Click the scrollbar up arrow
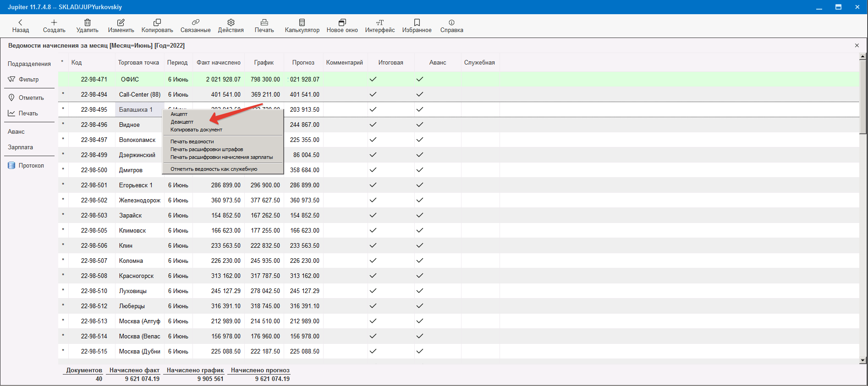The image size is (868, 386). pos(863,57)
